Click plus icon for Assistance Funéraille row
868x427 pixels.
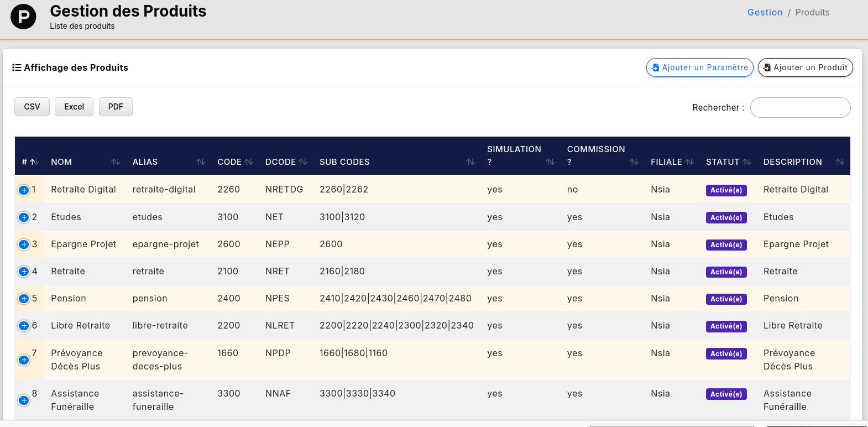coord(24,400)
